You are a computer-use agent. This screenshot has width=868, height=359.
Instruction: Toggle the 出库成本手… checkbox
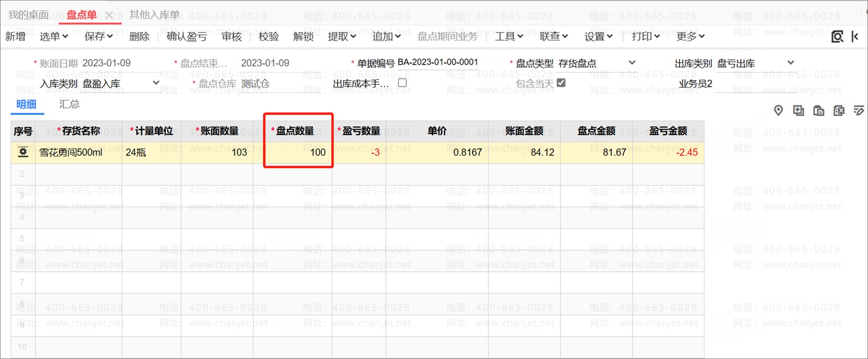point(402,83)
